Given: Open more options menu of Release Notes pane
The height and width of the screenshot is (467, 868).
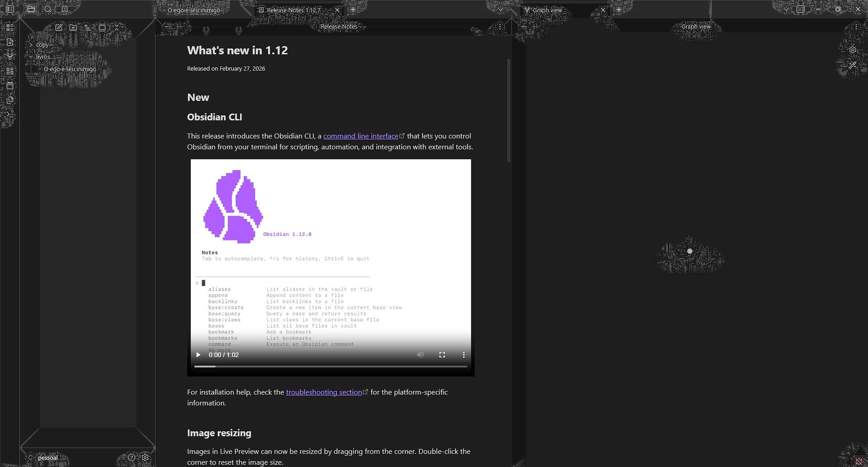Looking at the screenshot, I should point(500,27).
